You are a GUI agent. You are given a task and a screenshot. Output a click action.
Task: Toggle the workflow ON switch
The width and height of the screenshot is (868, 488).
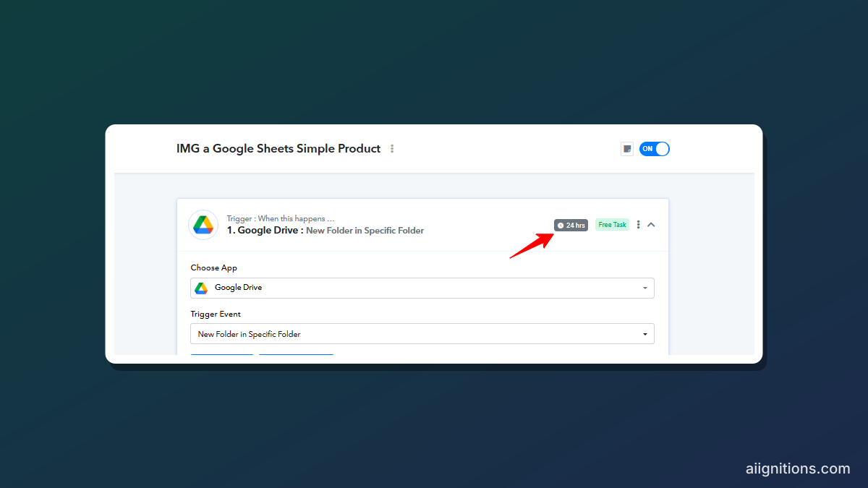[x=655, y=149]
